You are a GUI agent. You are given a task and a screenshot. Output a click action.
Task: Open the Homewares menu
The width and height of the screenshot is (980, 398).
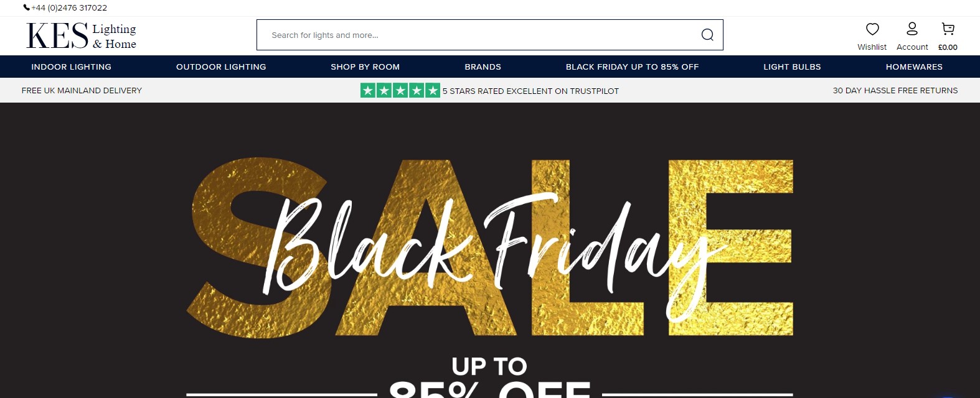914,67
